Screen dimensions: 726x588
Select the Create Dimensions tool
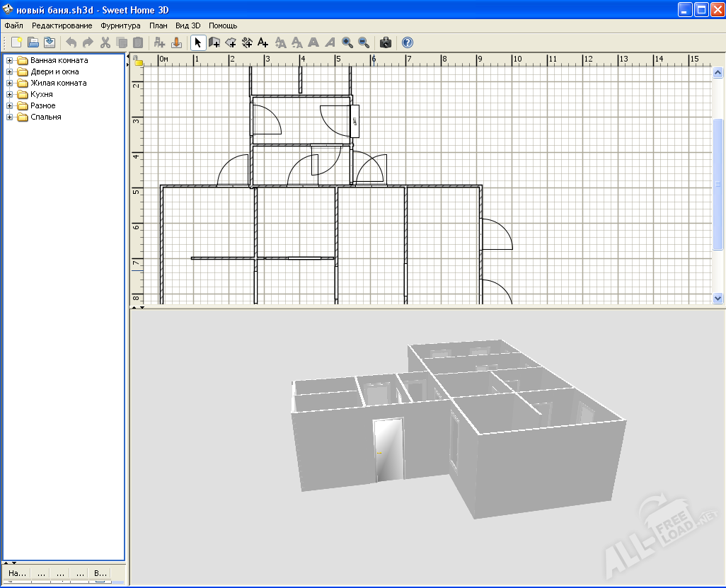point(247,42)
